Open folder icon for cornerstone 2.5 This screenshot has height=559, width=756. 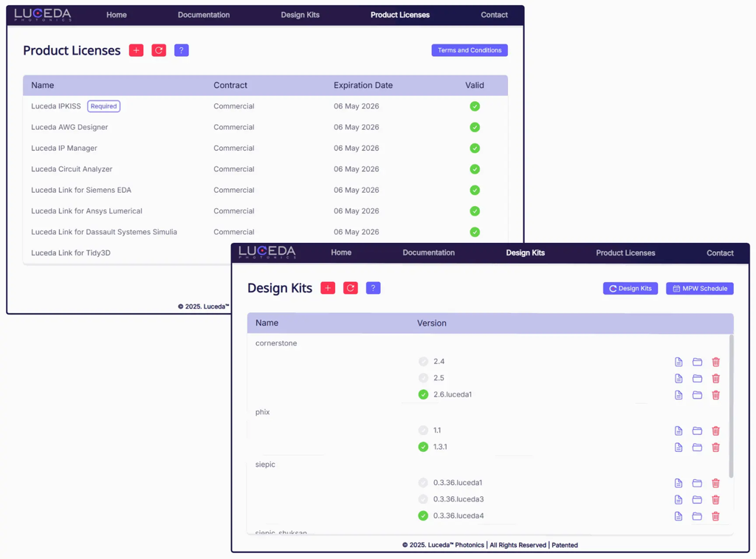697,378
